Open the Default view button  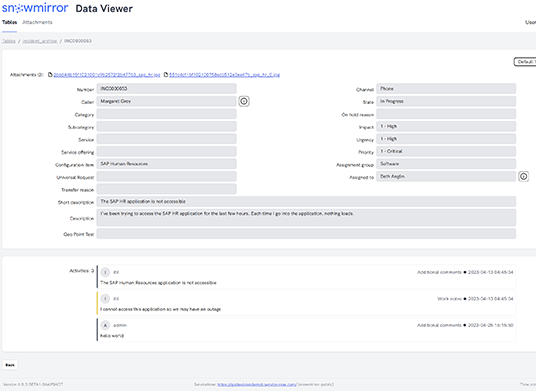[525, 62]
